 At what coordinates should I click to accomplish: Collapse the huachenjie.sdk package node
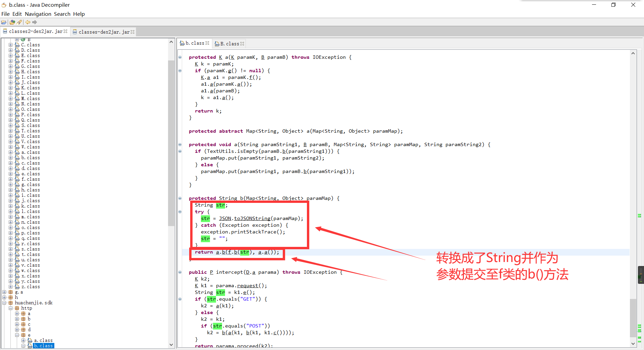(x=4, y=303)
